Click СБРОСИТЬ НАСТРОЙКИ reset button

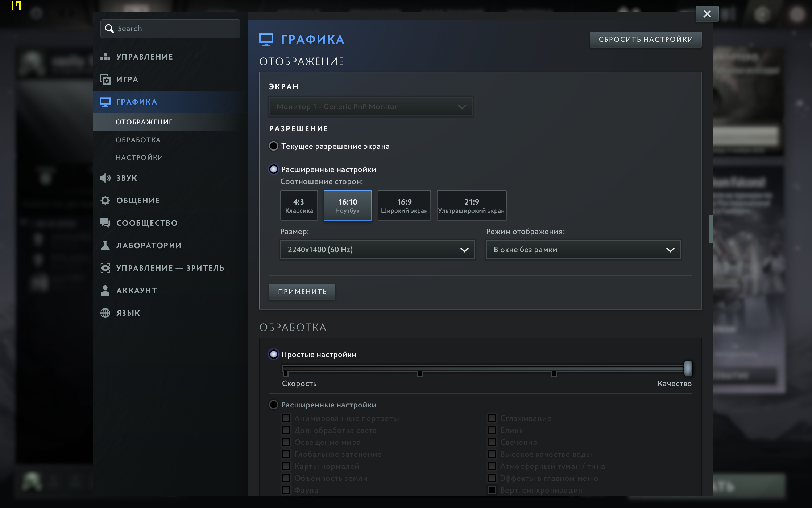(645, 40)
